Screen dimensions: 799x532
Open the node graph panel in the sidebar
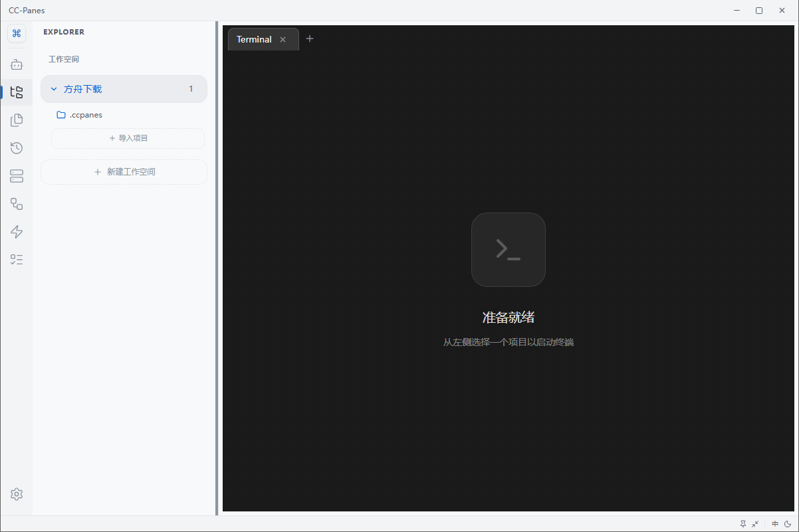tap(17, 203)
